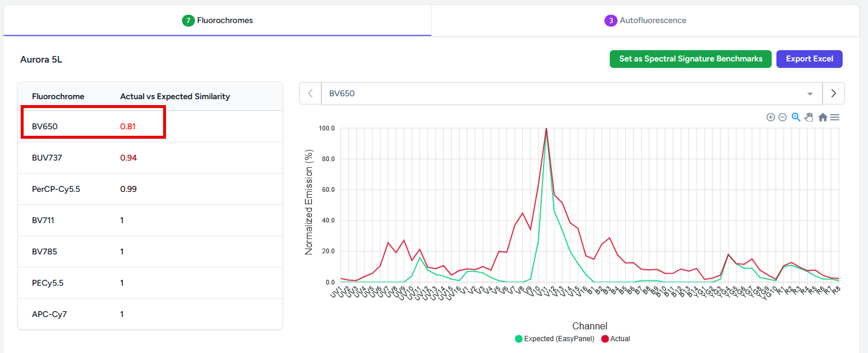Select the BV711 fluorochrome row

coord(150,220)
